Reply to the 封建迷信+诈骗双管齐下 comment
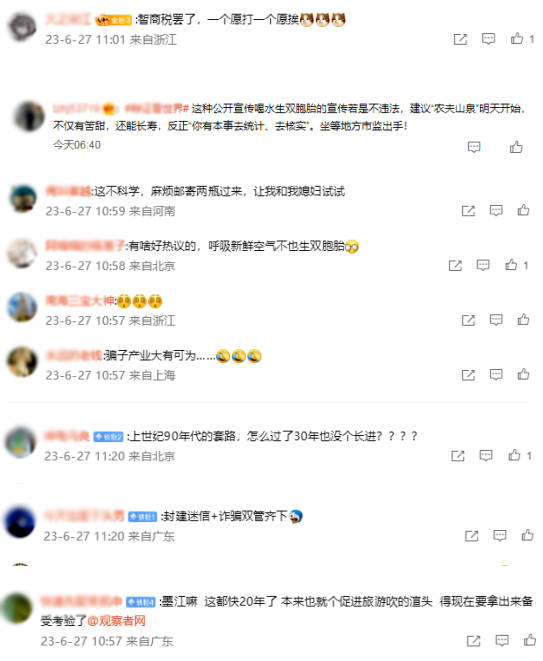543x661 pixels. click(x=500, y=535)
